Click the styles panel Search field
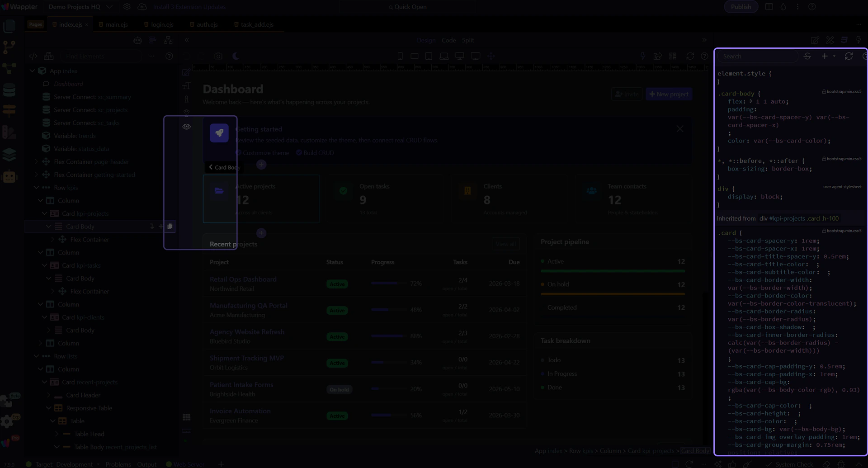The height and width of the screenshot is (468, 868). click(758, 56)
